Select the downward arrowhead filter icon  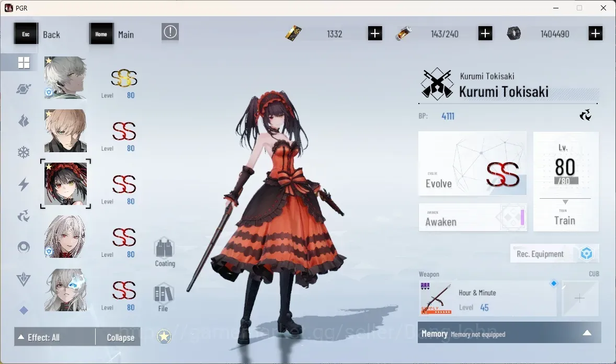[x=24, y=279]
